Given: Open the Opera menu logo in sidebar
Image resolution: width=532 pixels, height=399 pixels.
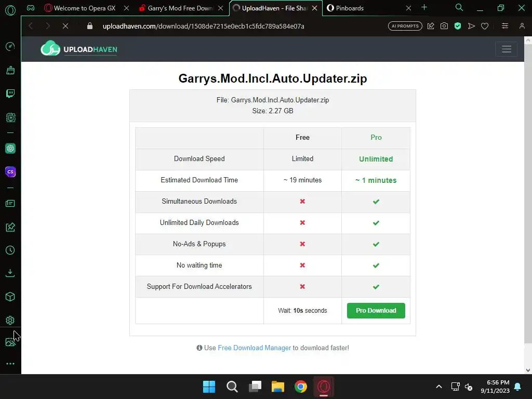Looking at the screenshot, I should click(x=10, y=10).
